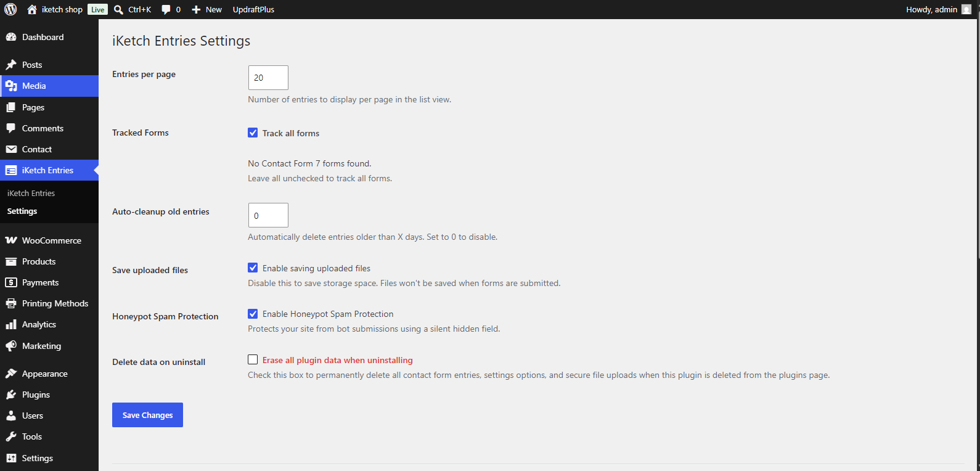The height and width of the screenshot is (471, 980).
Task: Check Erase all plugin data when uninstalling
Action: (253, 359)
